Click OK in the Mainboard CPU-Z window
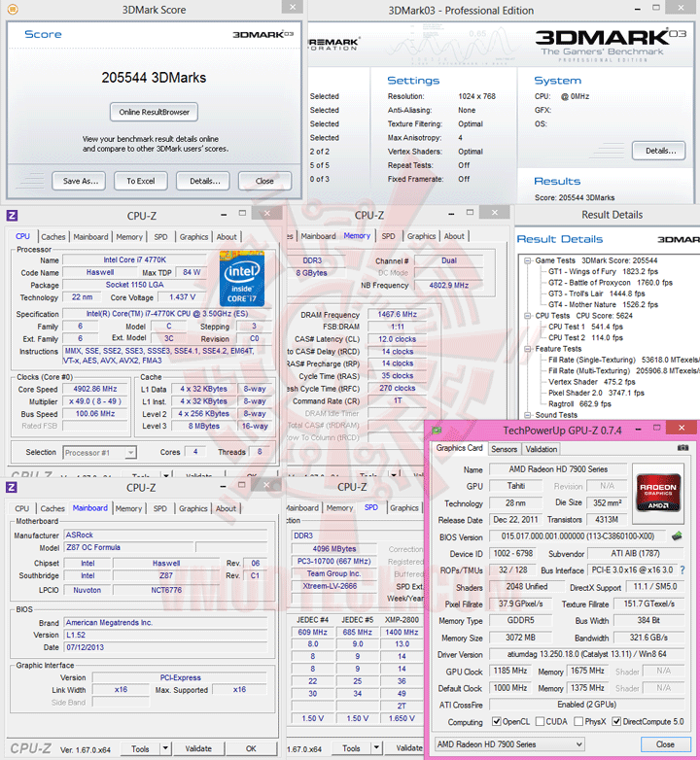700x760 pixels. pos(251,748)
